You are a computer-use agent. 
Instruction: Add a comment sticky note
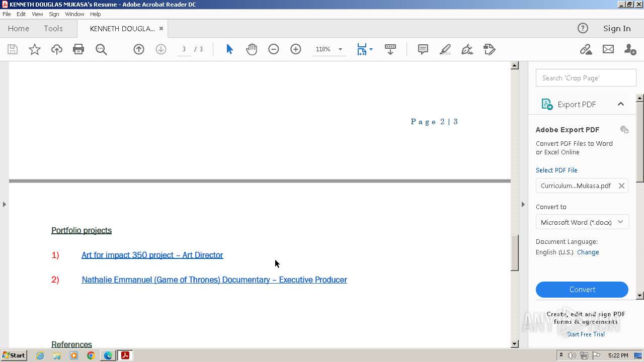click(x=423, y=49)
